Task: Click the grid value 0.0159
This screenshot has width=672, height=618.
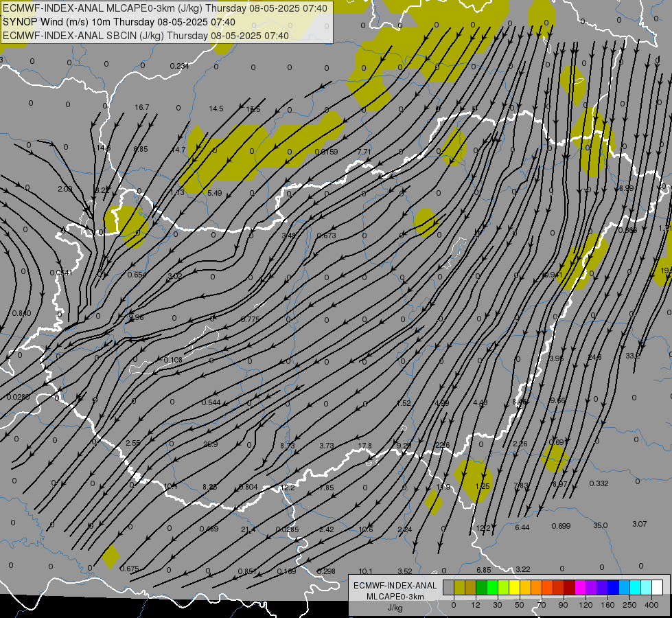Action: 327,152
